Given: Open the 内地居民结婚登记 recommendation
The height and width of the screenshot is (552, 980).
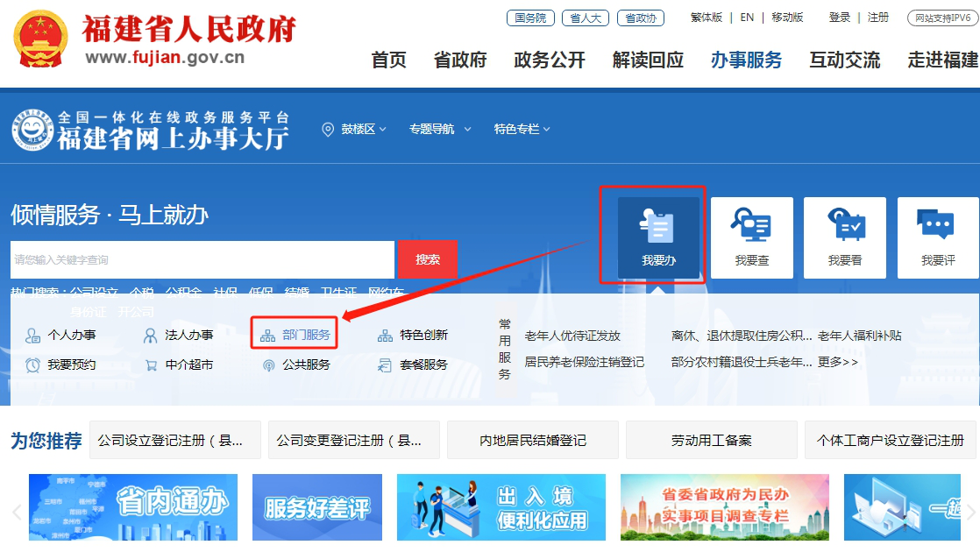Looking at the screenshot, I should pyautogui.click(x=533, y=440).
